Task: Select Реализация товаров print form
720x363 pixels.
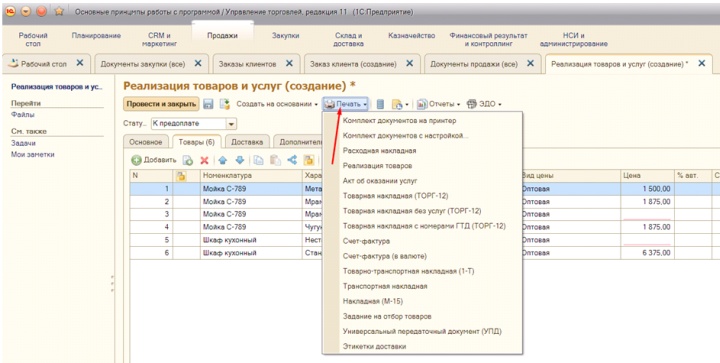Action: [377, 166]
